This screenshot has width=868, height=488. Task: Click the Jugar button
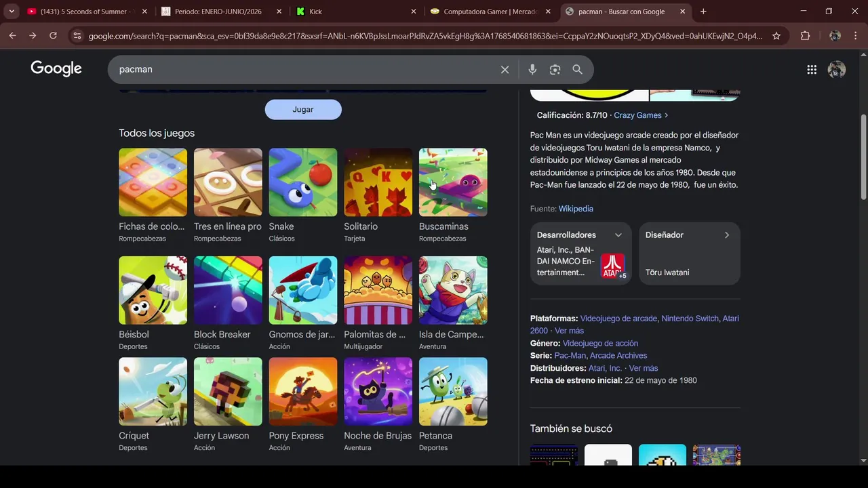(x=303, y=110)
